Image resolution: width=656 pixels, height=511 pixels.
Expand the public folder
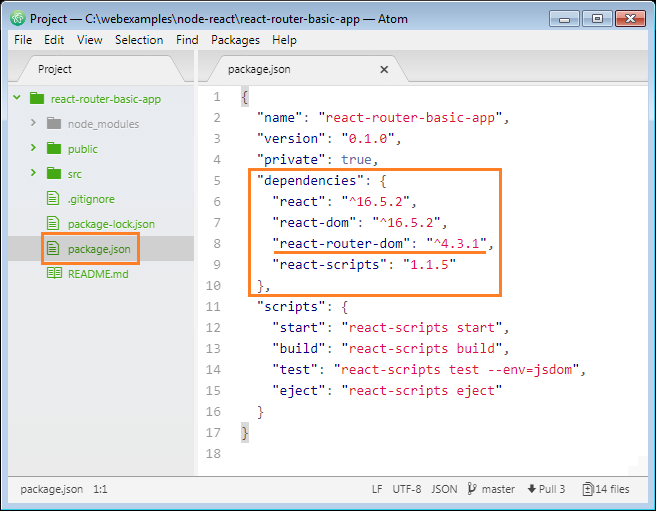tap(33, 148)
